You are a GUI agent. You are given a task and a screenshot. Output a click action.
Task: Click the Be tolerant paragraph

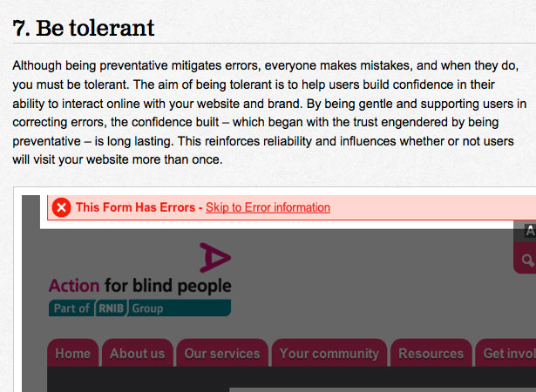[x=269, y=112]
